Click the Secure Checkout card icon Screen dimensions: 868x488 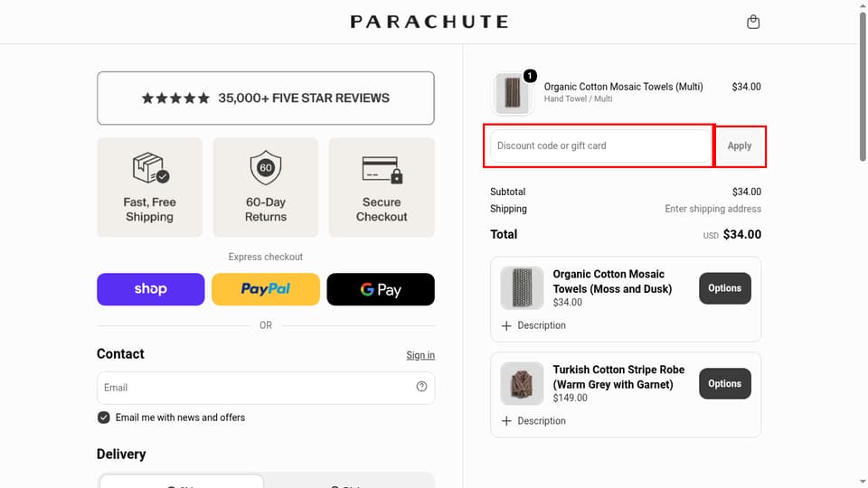pyautogui.click(x=382, y=169)
